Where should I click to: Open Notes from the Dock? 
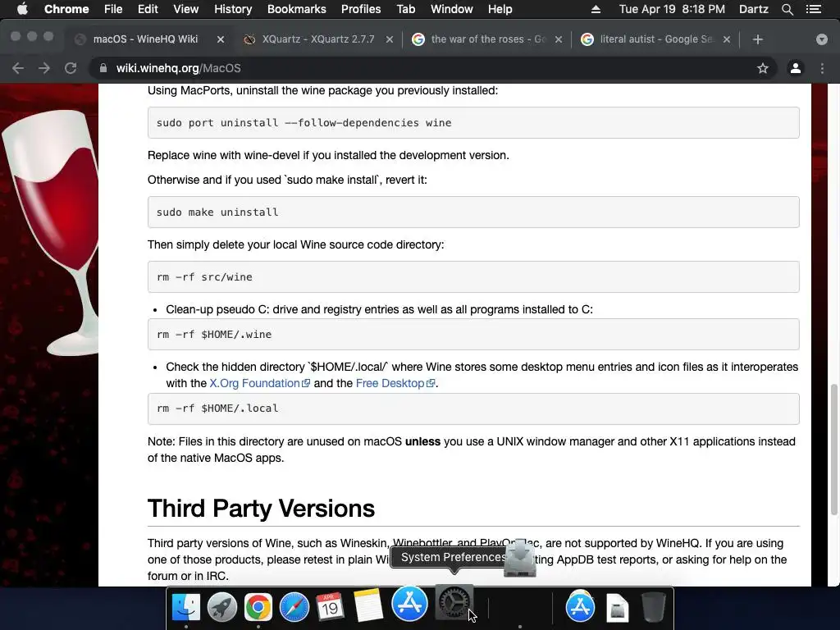[x=367, y=605]
